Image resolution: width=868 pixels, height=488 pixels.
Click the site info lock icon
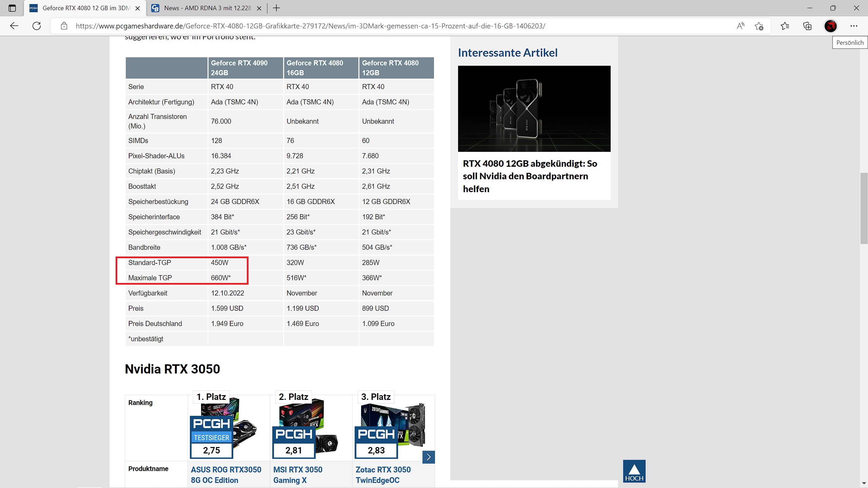[64, 26]
